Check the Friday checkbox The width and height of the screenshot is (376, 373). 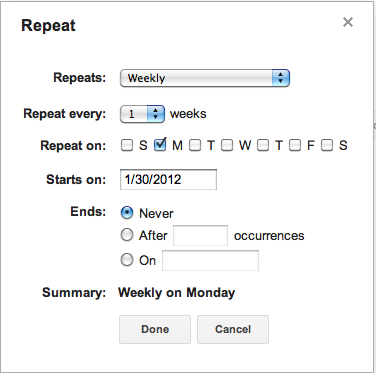click(295, 145)
